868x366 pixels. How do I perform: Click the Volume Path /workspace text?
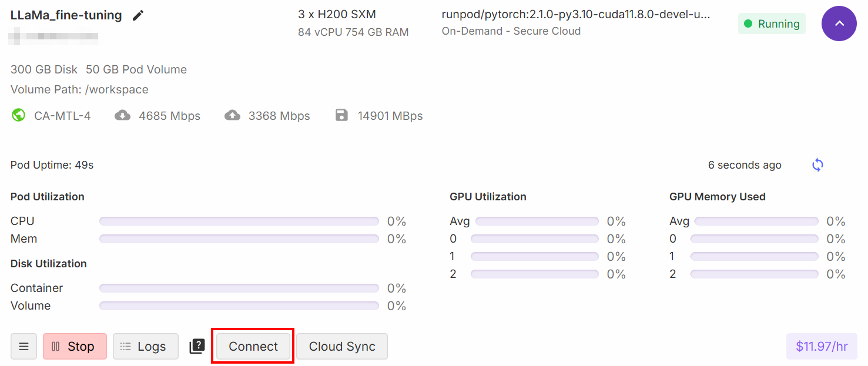coord(79,89)
